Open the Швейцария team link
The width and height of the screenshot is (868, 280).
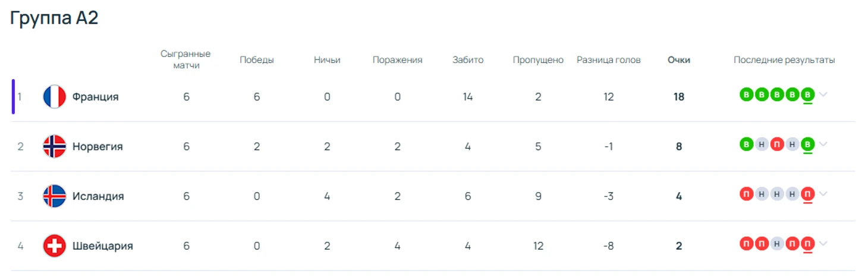(102, 246)
